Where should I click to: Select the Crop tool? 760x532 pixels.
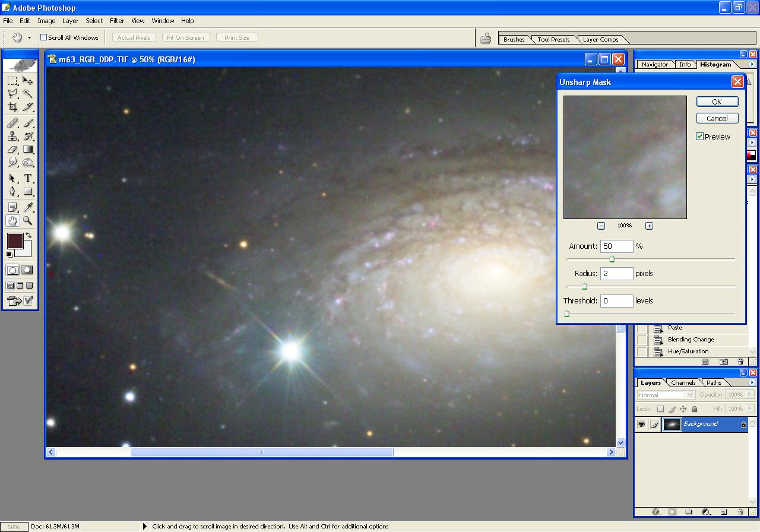tap(12, 107)
